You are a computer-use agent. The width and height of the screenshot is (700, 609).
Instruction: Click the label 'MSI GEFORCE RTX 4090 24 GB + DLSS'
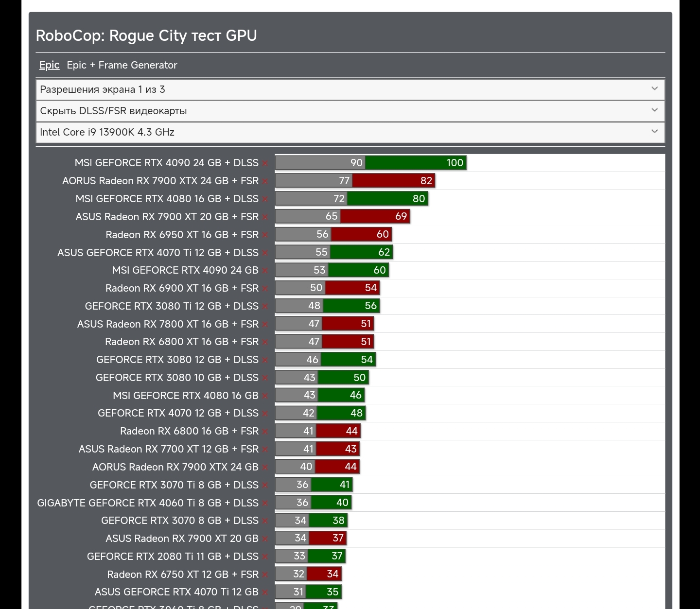pos(167,163)
